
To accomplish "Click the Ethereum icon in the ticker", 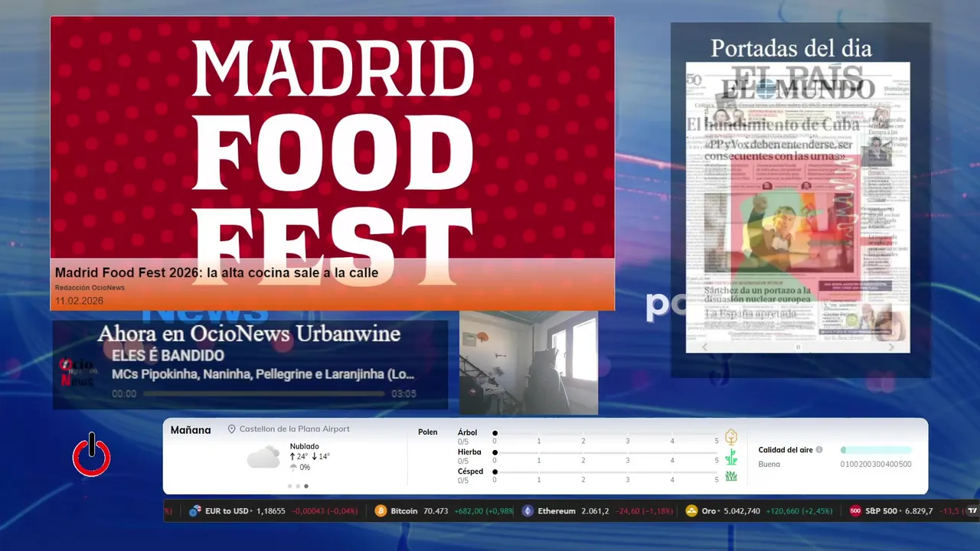I will [x=528, y=511].
